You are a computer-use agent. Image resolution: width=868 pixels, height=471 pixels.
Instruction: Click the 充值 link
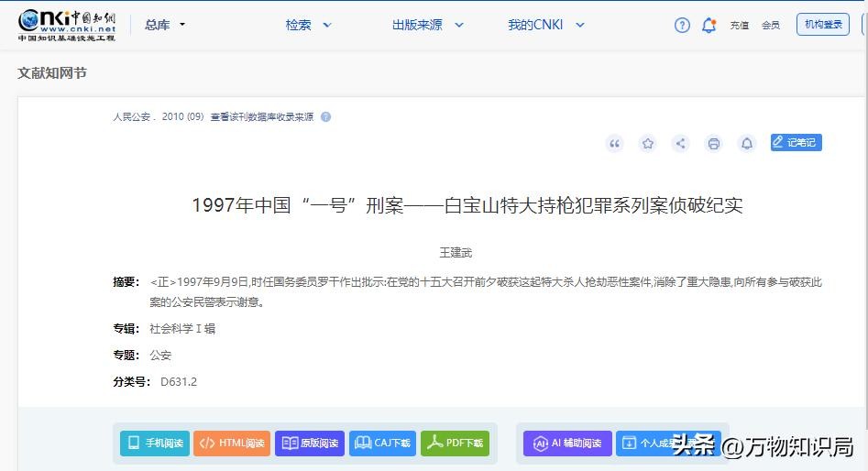740,26
